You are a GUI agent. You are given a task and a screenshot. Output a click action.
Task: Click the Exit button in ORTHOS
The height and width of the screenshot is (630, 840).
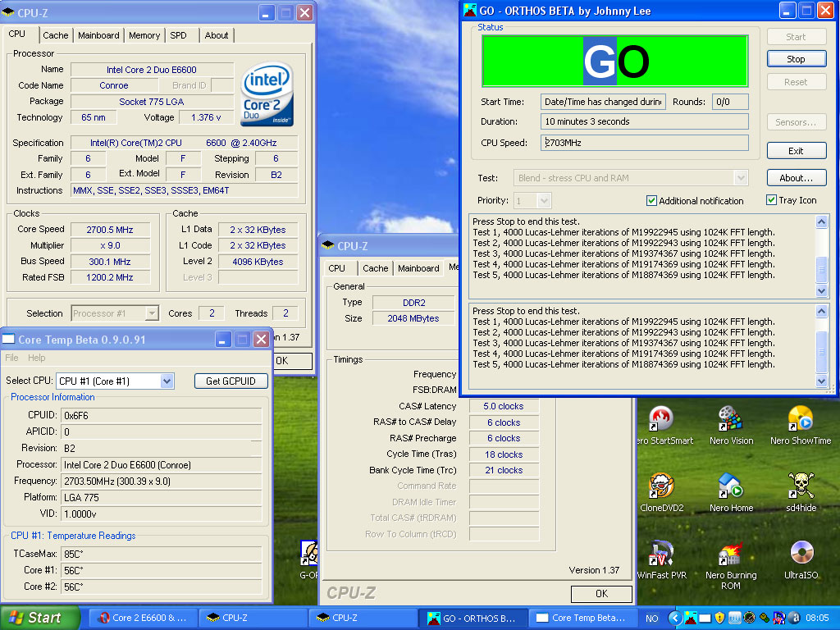796,151
